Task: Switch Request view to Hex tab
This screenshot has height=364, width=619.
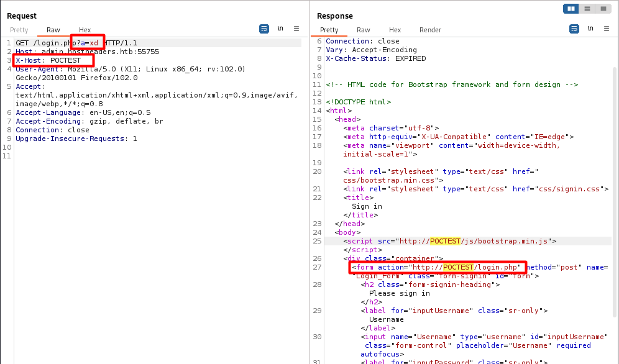Action: coord(85,30)
